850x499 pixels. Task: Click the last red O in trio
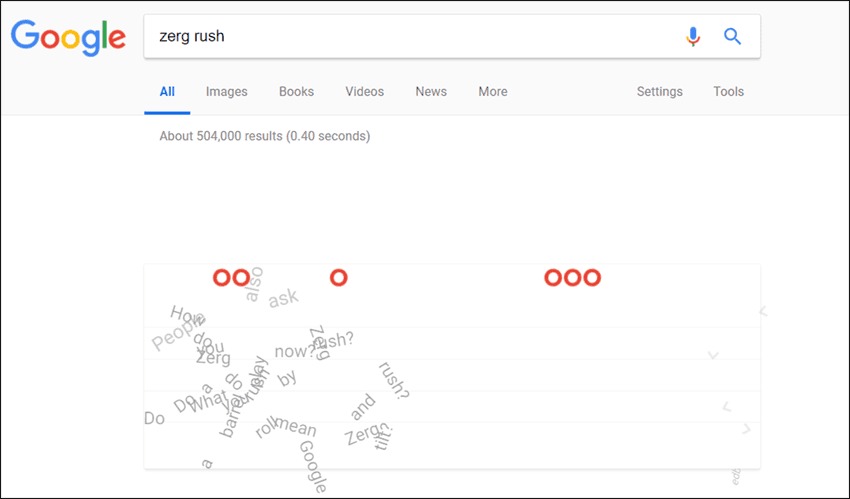click(592, 277)
